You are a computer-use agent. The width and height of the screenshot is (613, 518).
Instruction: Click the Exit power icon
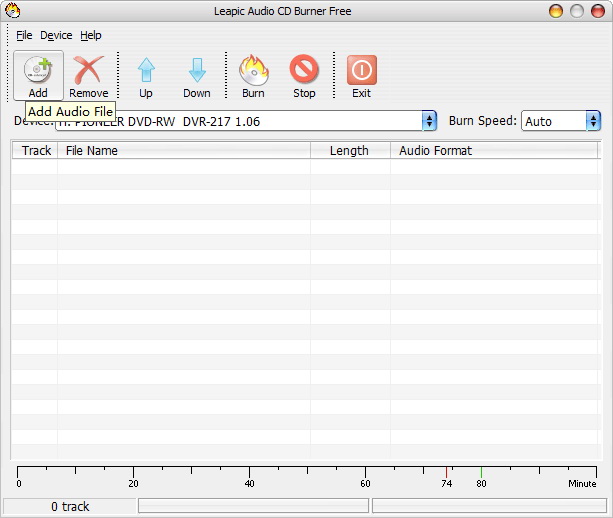click(x=361, y=70)
